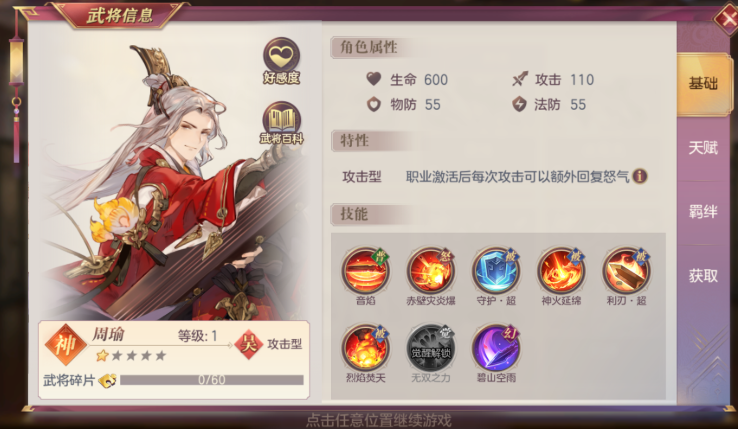Tap the locked 无双之力 awakening skill
738x429 pixels.
[431, 348]
